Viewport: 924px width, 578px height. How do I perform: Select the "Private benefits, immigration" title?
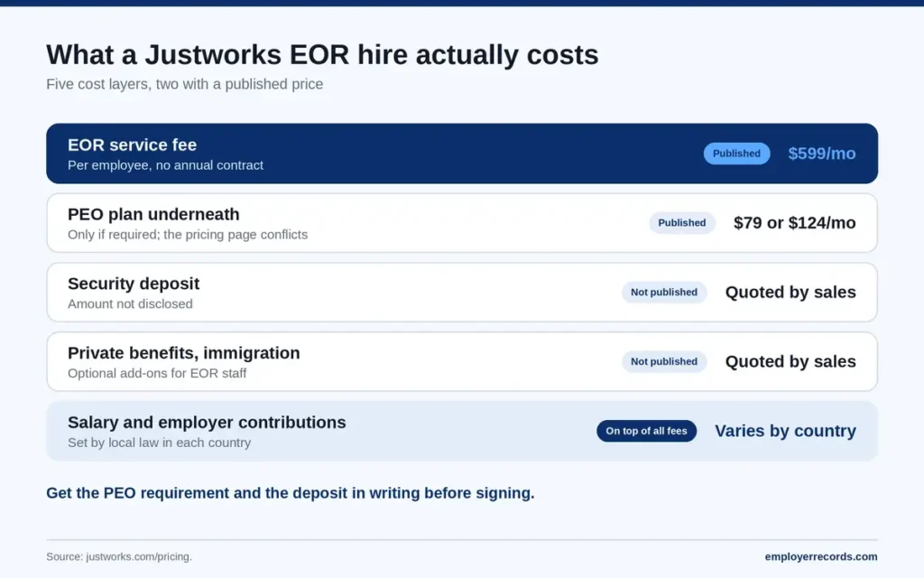(184, 353)
